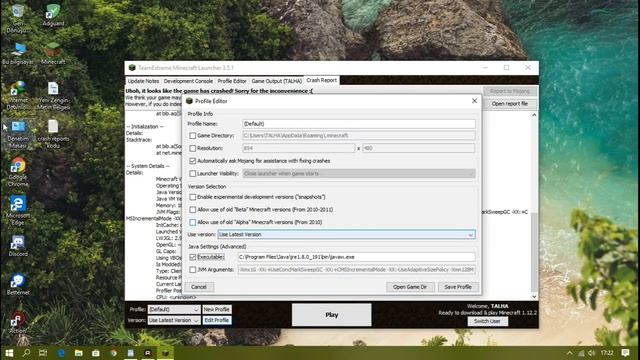The height and width of the screenshot is (360, 640).
Task: Select the Microsoft Edge desktop icon
Action: point(18,210)
